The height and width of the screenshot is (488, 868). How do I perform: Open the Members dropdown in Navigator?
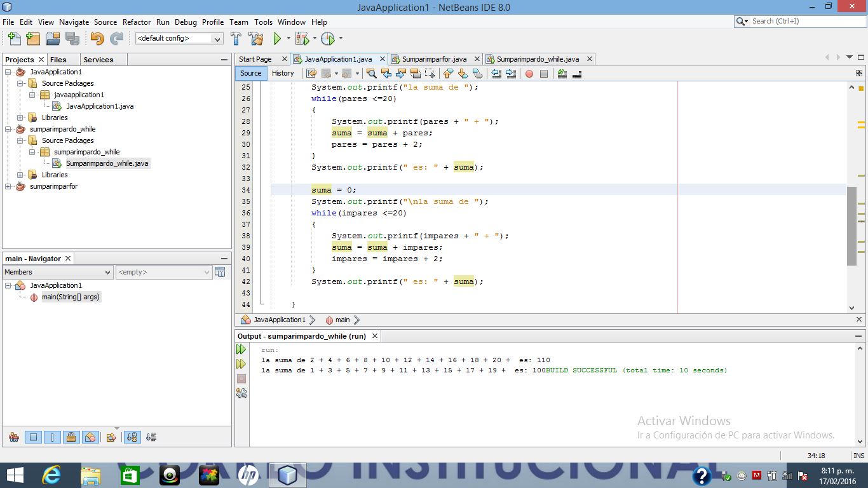coord(57,272)
